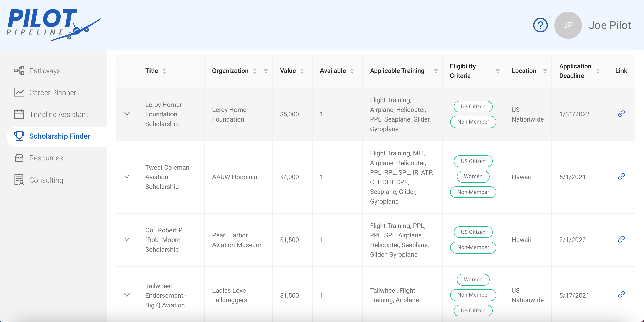
Task: Sort the table by Title
Action: point(164,71)
